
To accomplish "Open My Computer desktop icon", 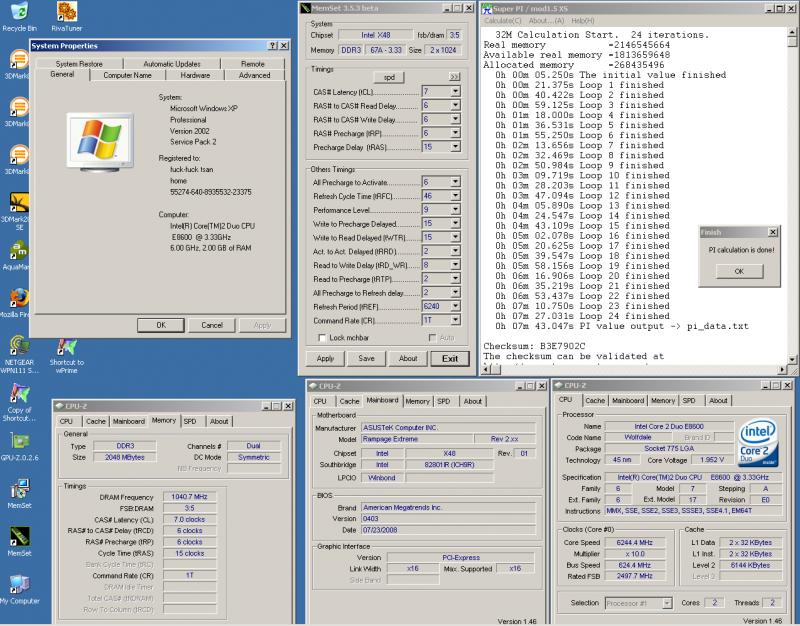I will tap(19, 589).
